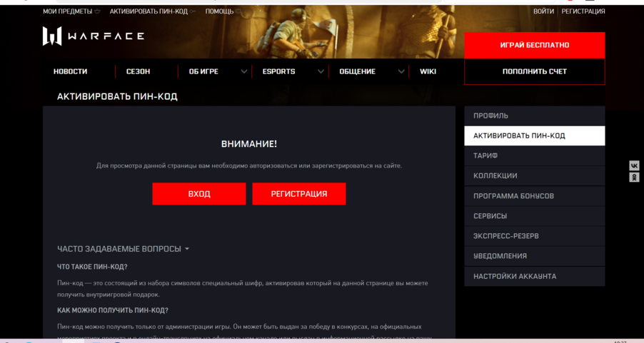Select УВЕДОМЛЕНИЯ in the sidebar
Image resolution: width=644 pixels, height=343 pixels.
[x=534, y=256]
